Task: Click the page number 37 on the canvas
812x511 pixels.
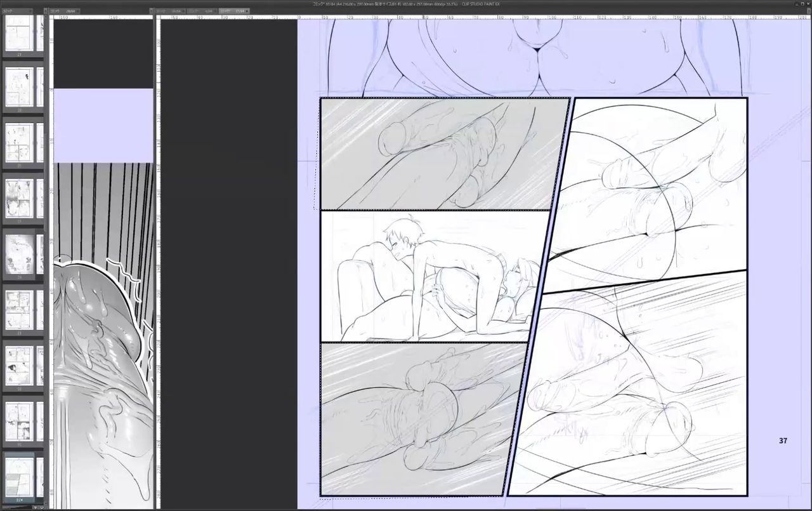Action: tap(782, 441)
